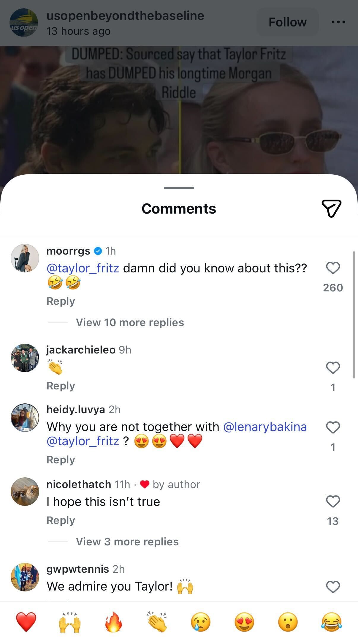
Task: Open the three-dot options menu
Action: pyautogui.click(x=338, y=22)
